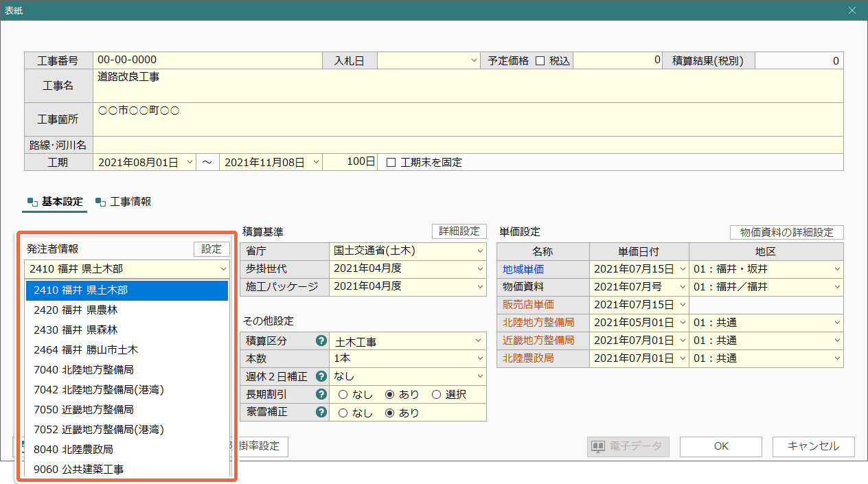Open 近畿地方整備局 地区 dropdown
Viewport: 868px width, 484px height.
837,341
